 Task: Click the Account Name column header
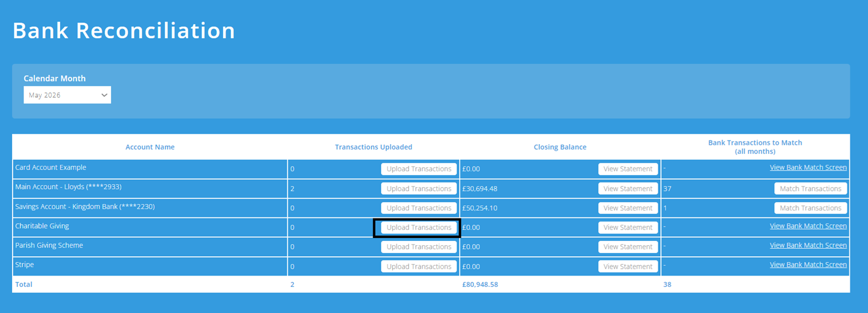(150, 147)
